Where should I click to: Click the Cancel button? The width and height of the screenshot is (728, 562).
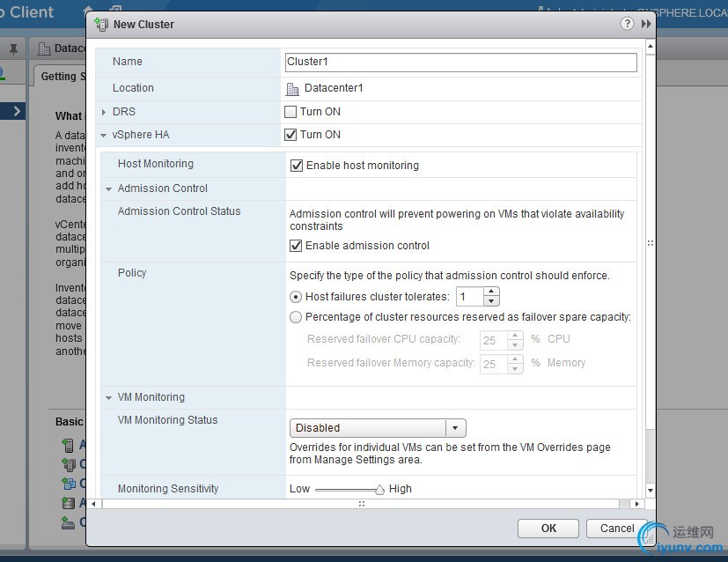point(616,529)
